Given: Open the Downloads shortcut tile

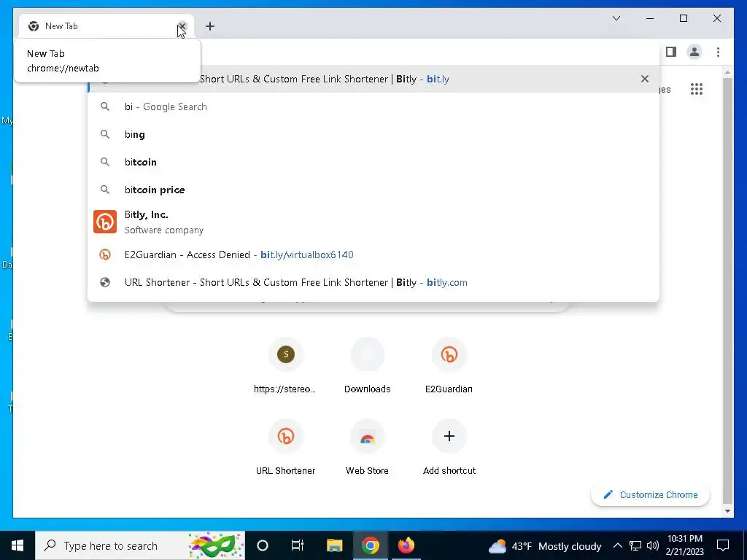Looking at the screenshot, I should tap(368, 366).
